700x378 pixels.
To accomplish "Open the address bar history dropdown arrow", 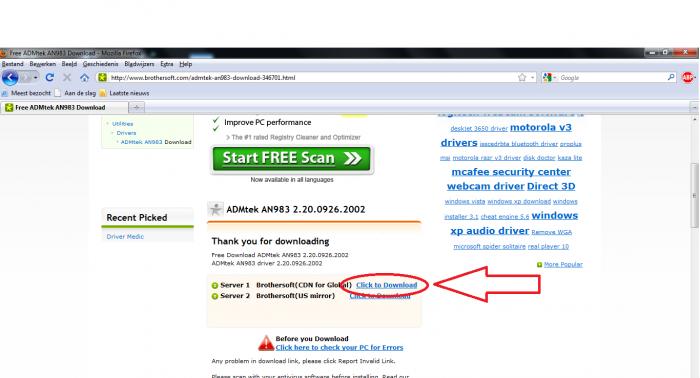I will coord(533,78).
